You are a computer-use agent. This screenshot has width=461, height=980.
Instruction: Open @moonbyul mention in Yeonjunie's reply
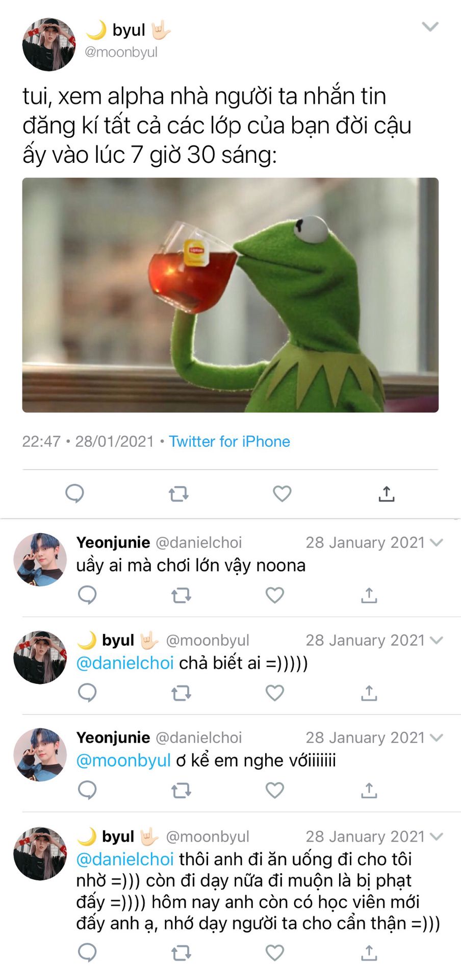click(x=123, y=760)
